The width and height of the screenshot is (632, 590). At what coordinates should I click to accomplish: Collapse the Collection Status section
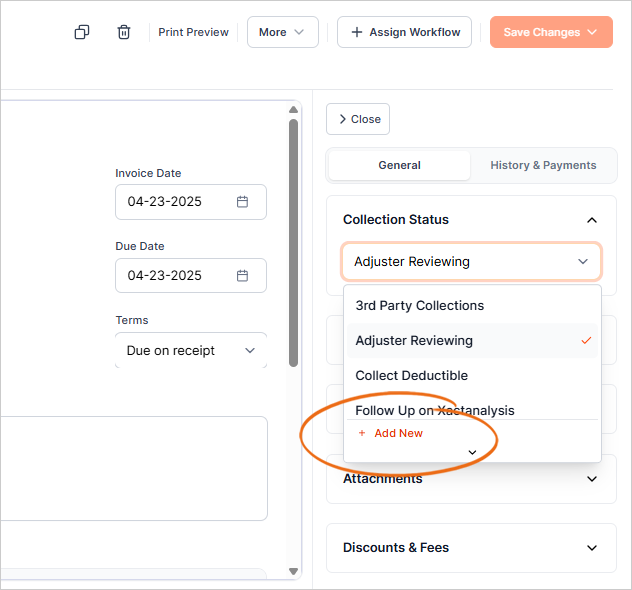coord(591,220)
